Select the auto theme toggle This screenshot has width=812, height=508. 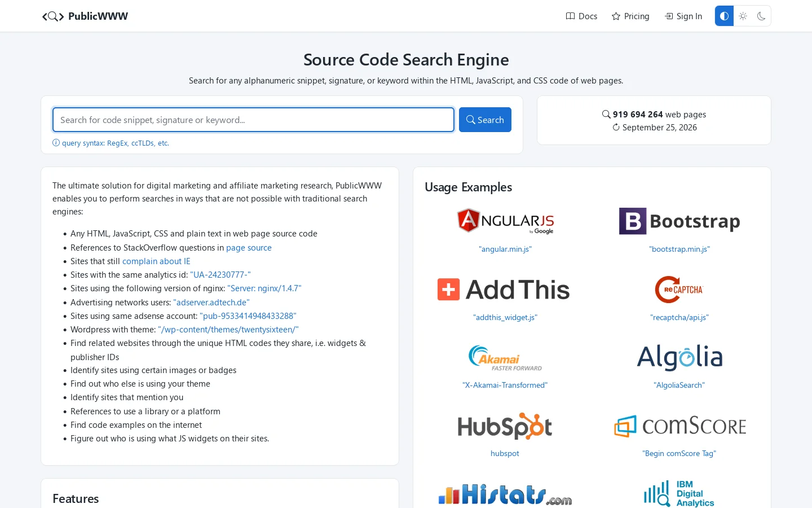(x=724, y=16)
